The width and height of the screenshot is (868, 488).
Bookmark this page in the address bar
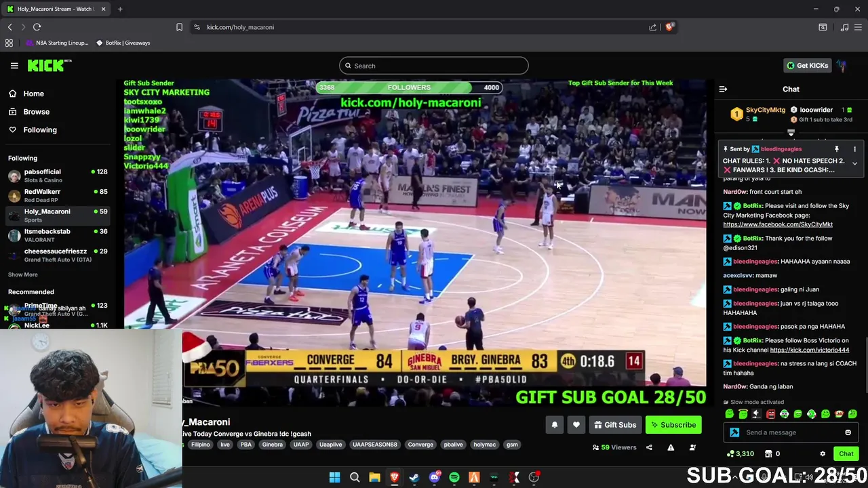coord(179,27)
